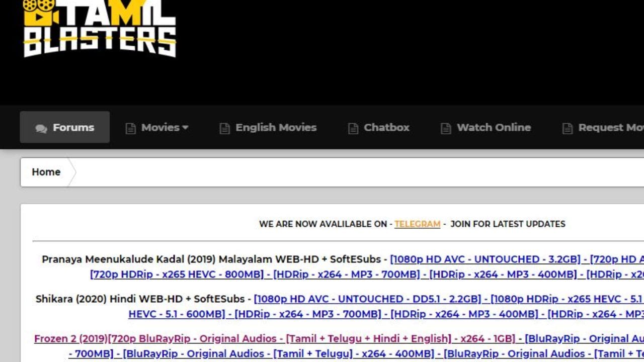The width and height of the screenshot is (644, 362).
Task: Click the page icon beside Movies
Action: [130, 128]
